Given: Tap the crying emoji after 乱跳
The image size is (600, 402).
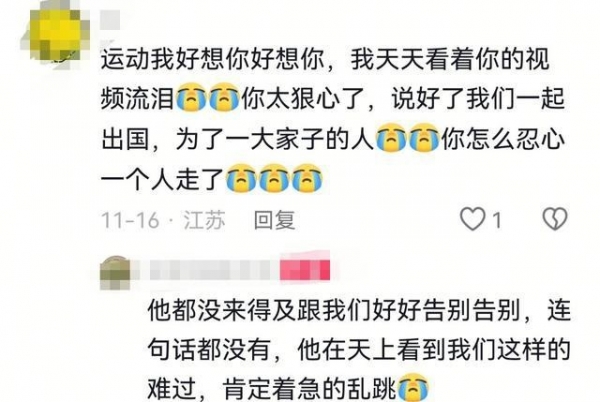Looking at the screenshot, I should coord(414,388).
